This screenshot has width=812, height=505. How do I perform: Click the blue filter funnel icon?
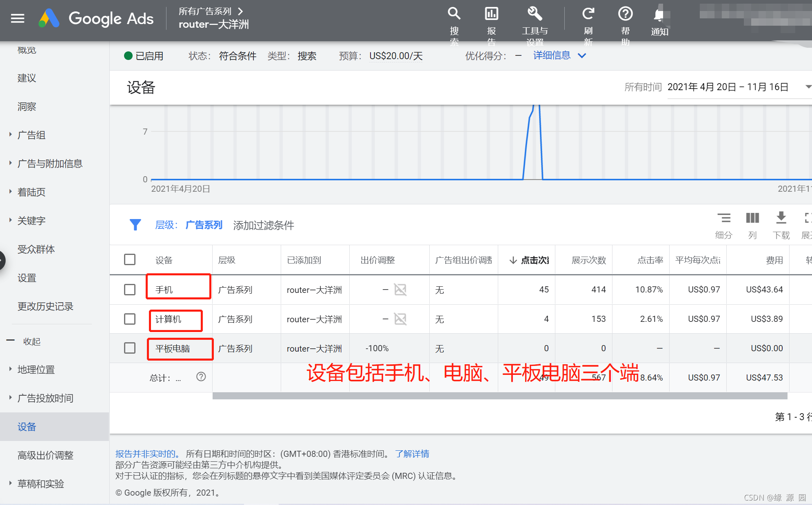click(135, 225)
